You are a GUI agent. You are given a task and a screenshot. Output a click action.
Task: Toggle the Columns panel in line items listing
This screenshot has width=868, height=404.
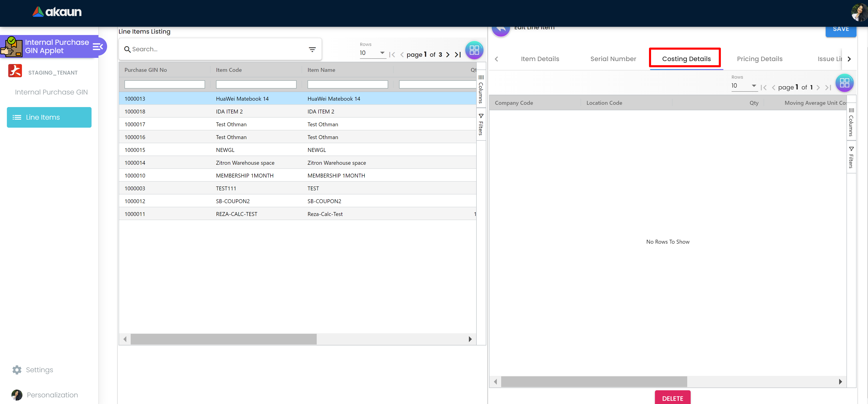coord(481,89)
